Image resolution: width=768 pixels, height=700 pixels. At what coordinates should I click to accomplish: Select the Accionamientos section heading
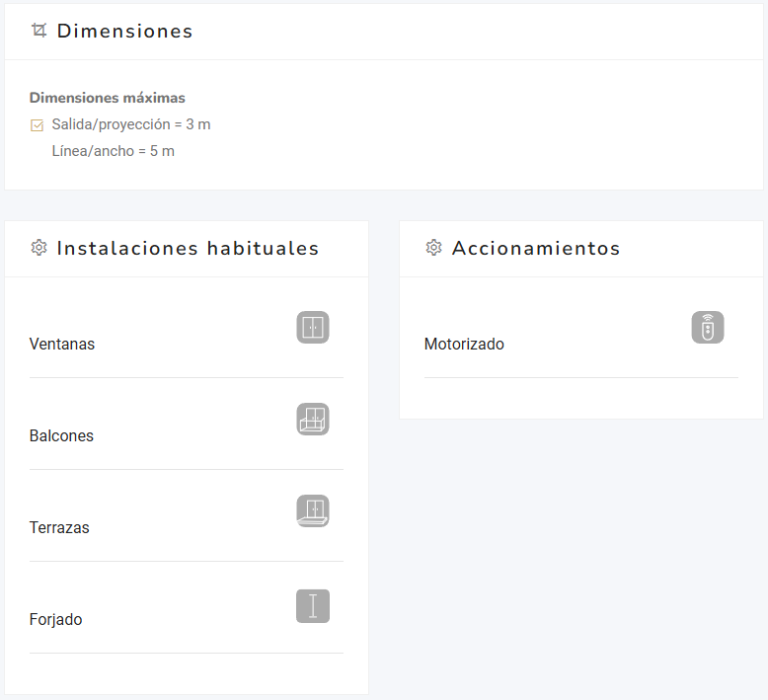(x=535, y=248)
